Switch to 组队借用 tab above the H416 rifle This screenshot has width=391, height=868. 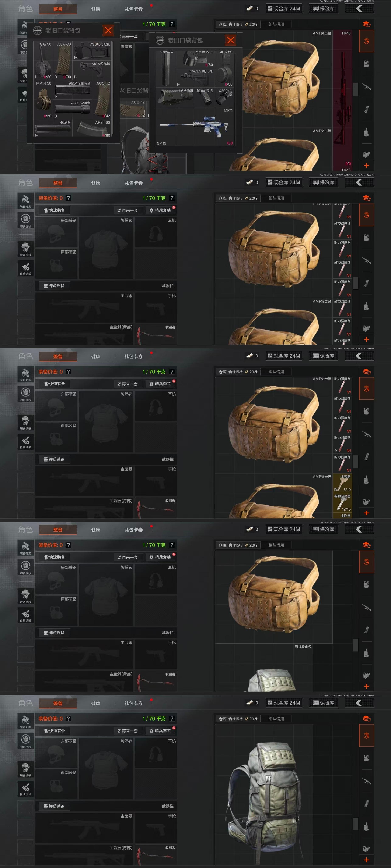276,24
